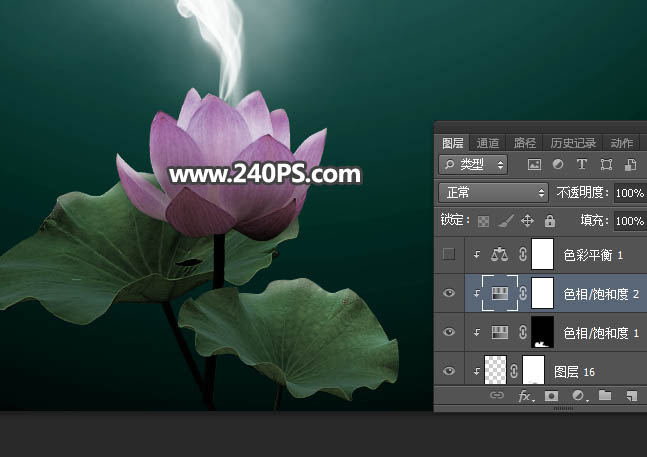The height and width of the screenshot is (457, 647).
Task: Click the lock position move icon
Action: (527, 221)
